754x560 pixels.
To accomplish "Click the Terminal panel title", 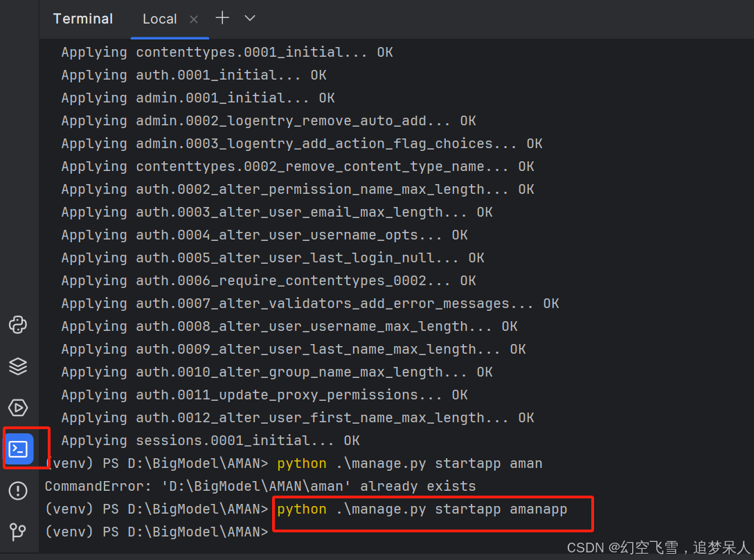I will (x=82, y=19).
